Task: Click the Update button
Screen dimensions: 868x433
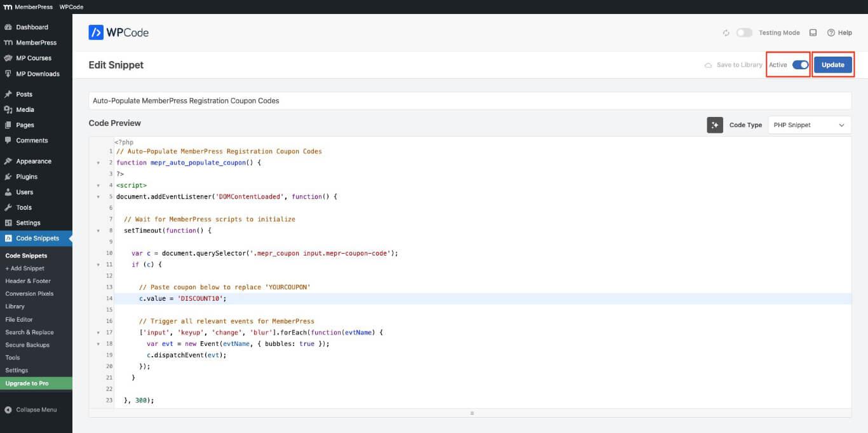Action: coord(832,64)
